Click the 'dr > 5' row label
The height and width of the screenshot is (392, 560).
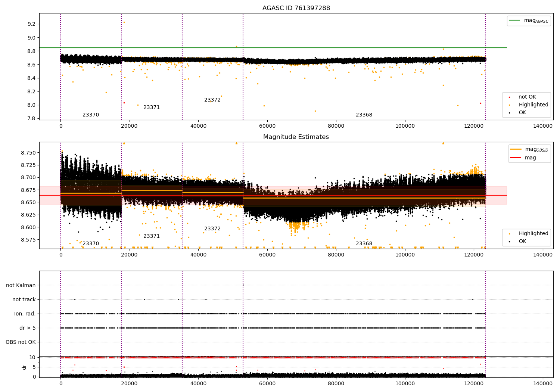tap(28, 328)
